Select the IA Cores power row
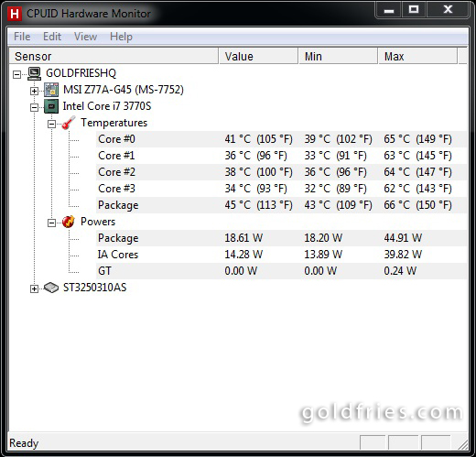The width and height of the screenshot is (476, 457). coord(281,255)
